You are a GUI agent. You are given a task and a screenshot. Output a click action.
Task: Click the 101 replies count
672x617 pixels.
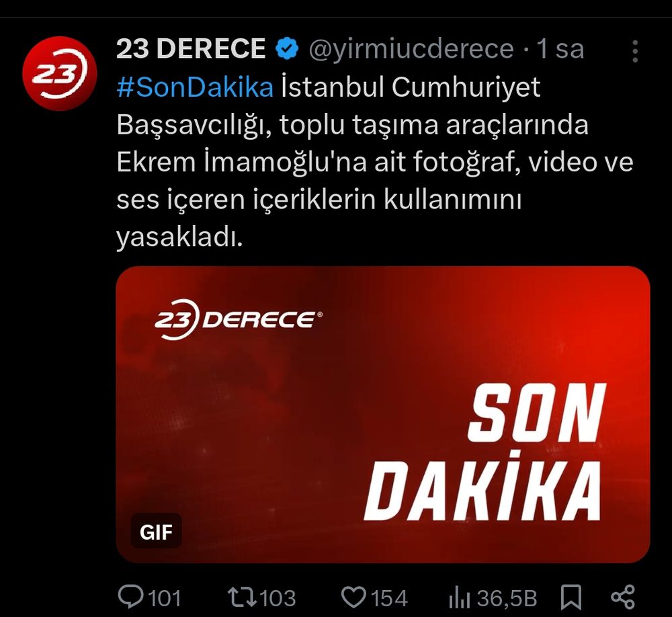click(165, 598)
